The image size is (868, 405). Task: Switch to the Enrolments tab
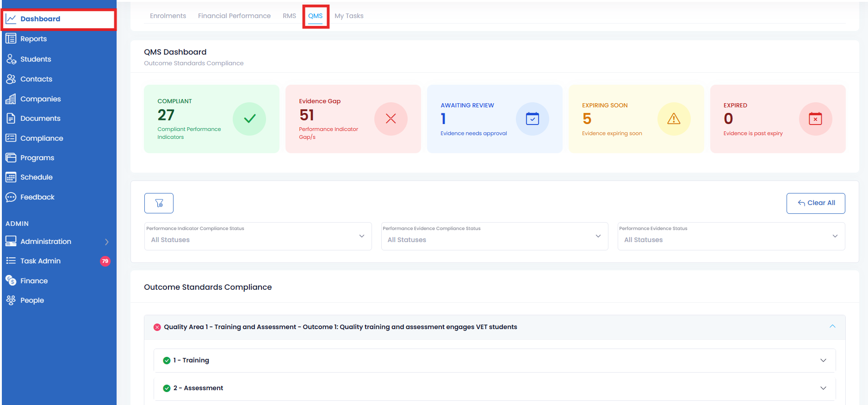tap(168, 16)
